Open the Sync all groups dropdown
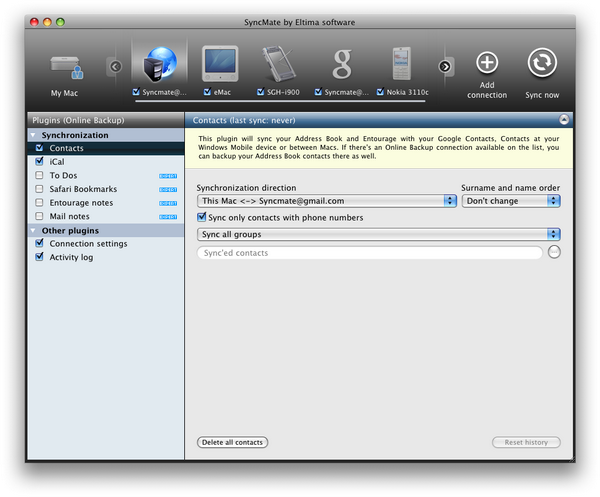 click(x=378, y=234)
